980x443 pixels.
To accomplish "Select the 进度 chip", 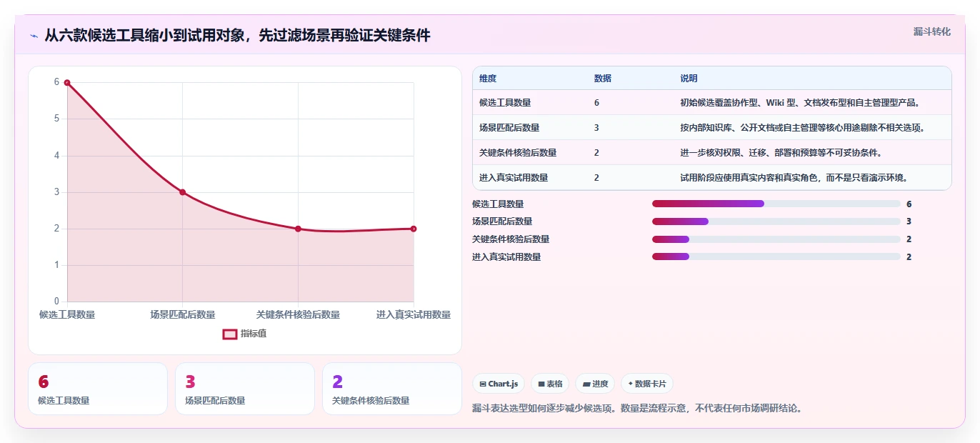I will 595,384.
